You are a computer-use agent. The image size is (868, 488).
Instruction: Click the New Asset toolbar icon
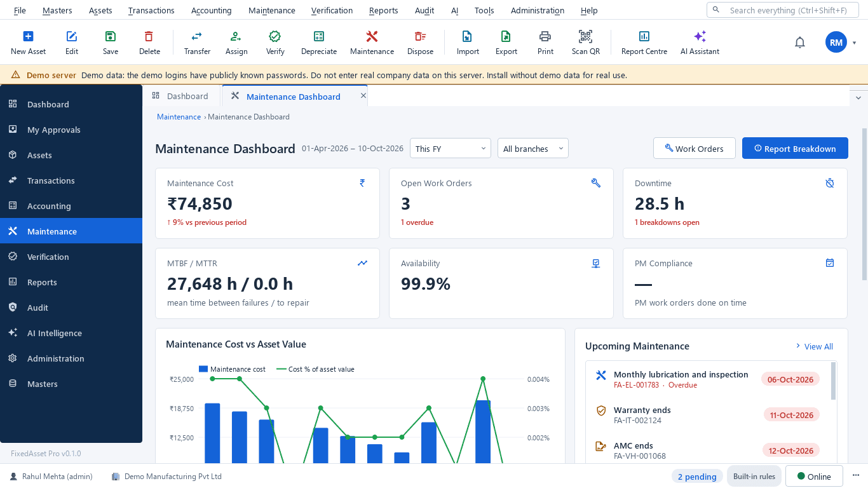[28, 37]
